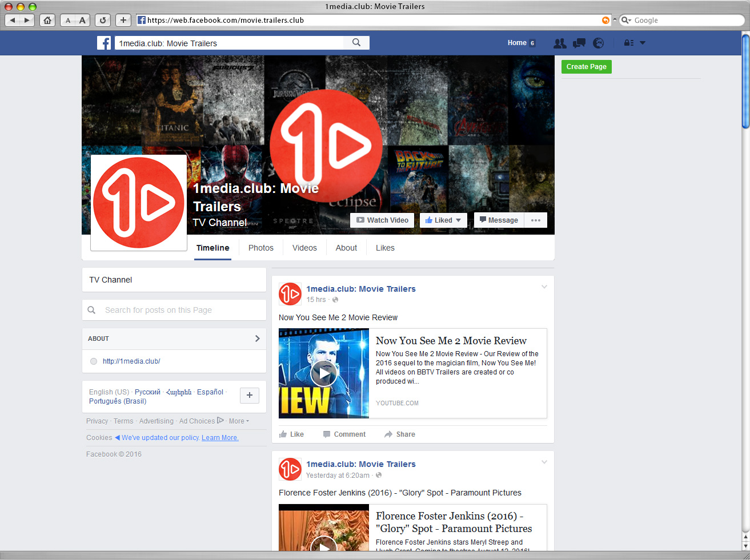
Task: Click the green Create Page button
Action: pos(586,67)
